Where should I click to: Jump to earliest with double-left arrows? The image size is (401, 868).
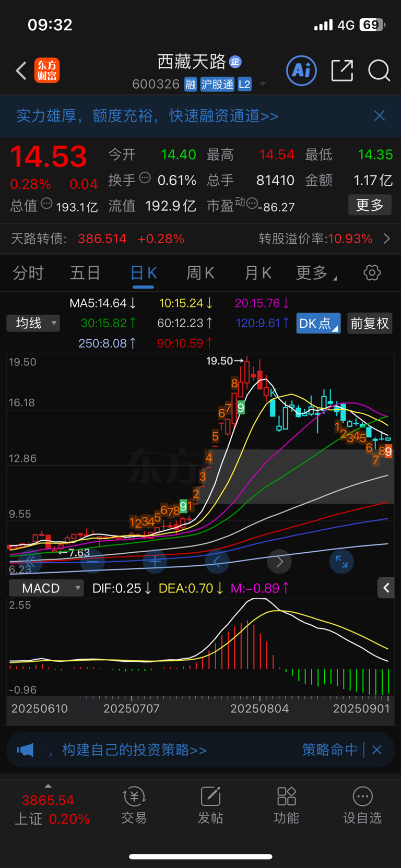coord(30,562)
